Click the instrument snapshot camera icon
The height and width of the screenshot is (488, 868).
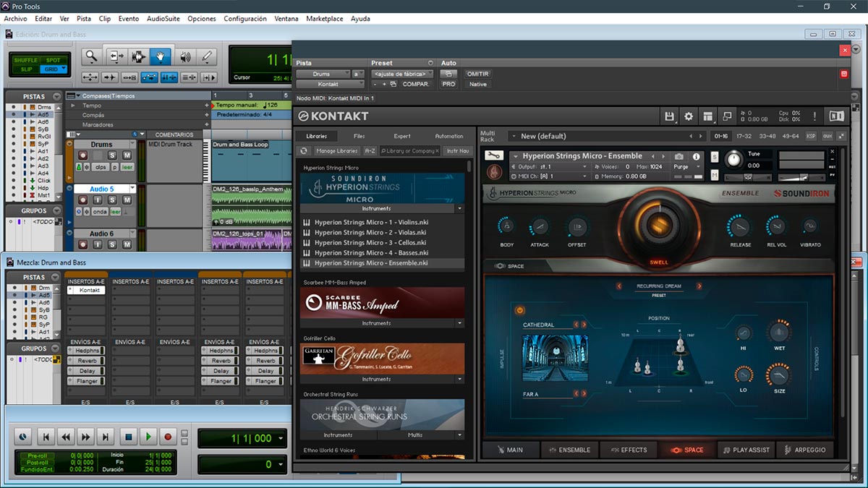point(679,156)
